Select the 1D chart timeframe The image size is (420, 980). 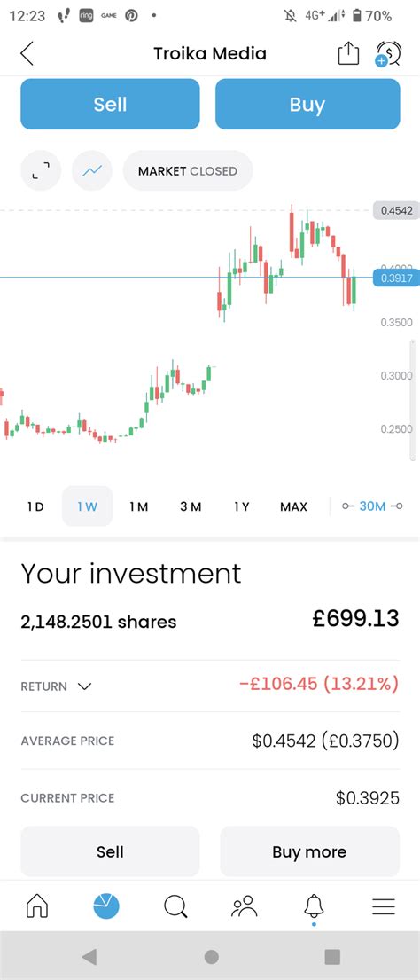pyautogui.click(x=35, y=506)
